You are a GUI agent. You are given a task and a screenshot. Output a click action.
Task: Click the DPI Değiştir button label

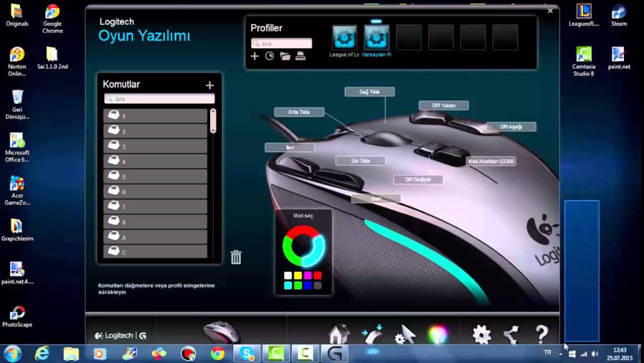point(418,179)
